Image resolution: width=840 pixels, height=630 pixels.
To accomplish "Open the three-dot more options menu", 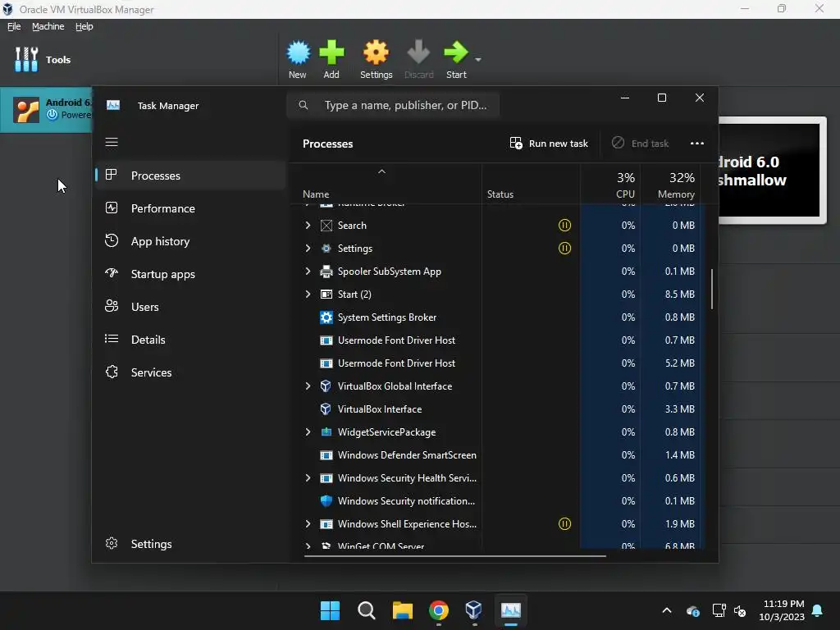I will tap(697, 143).
